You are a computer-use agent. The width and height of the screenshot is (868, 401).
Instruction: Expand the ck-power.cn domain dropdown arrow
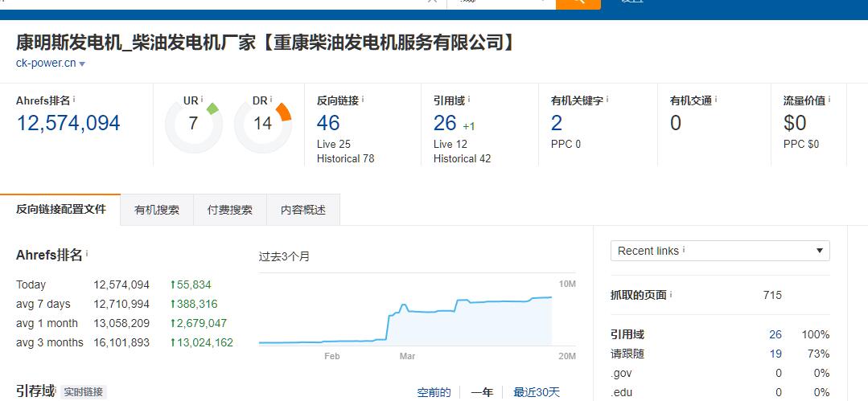pos(82,64)
